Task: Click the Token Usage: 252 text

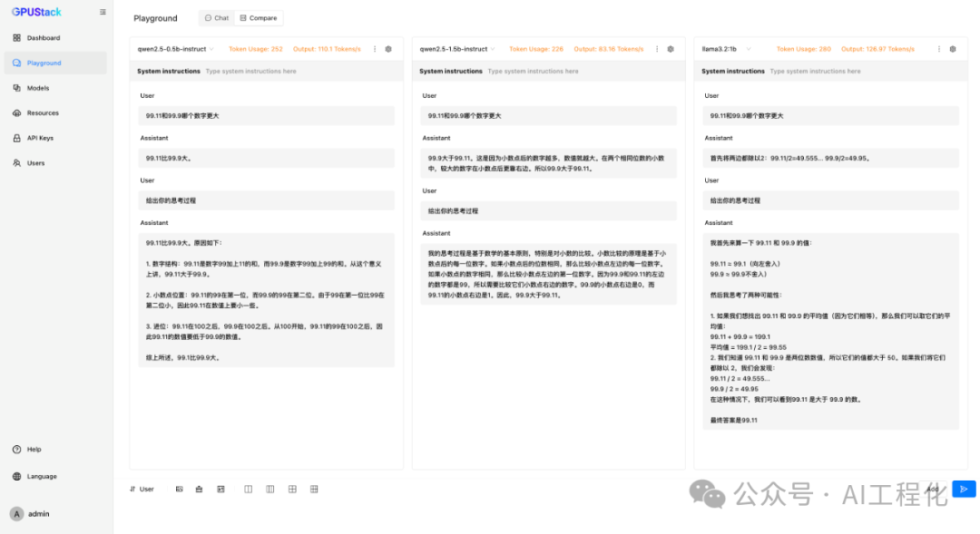Action: click(256, 49)
